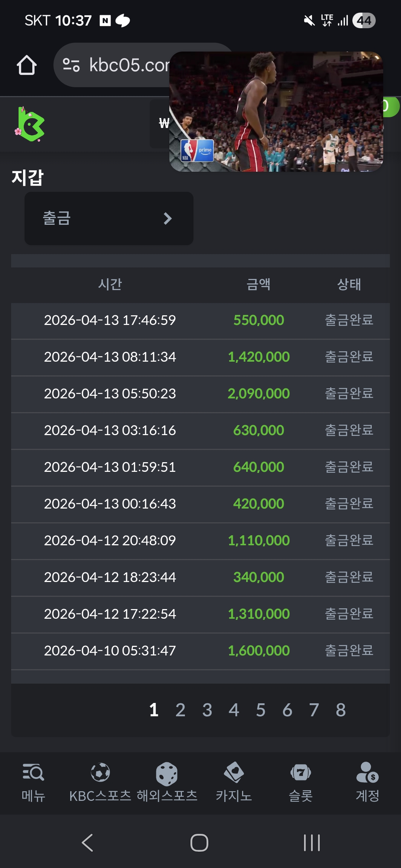
Task: Open the 메뉴 search menu icon
Action: [33, 773]
